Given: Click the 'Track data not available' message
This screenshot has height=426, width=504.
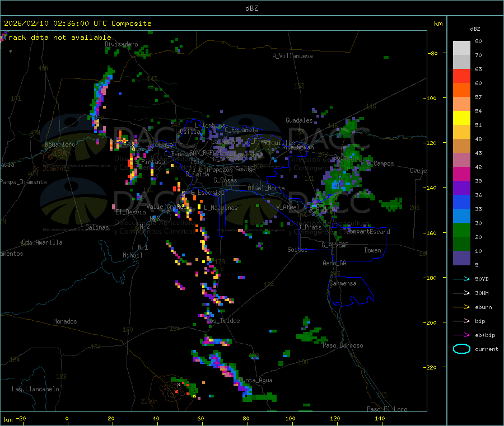Looking at the screenshot, I should 58,38.
